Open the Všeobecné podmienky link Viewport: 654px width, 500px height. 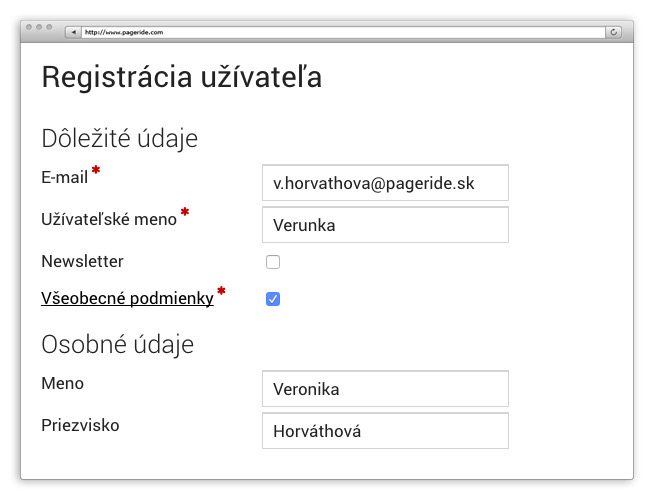127,298
